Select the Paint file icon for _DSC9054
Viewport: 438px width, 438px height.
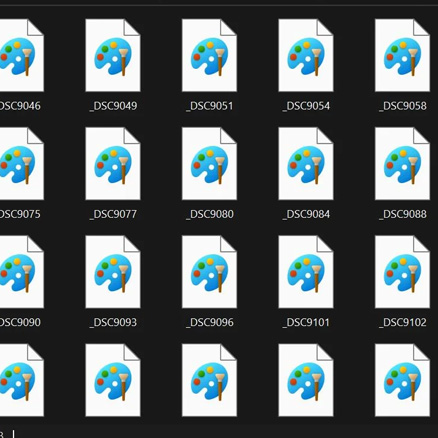(306, 55)
